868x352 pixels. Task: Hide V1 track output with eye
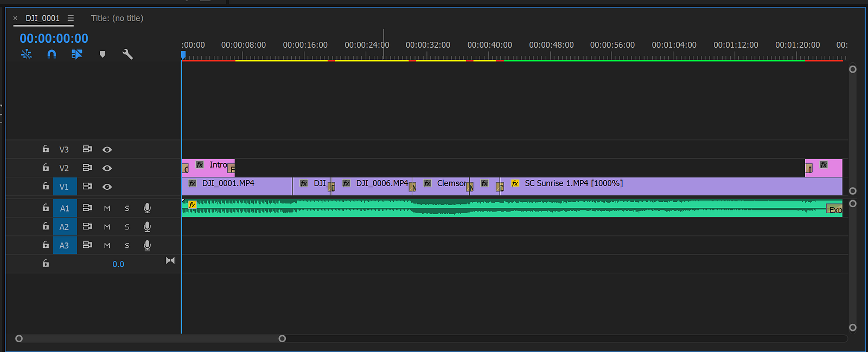click(107, 187)
